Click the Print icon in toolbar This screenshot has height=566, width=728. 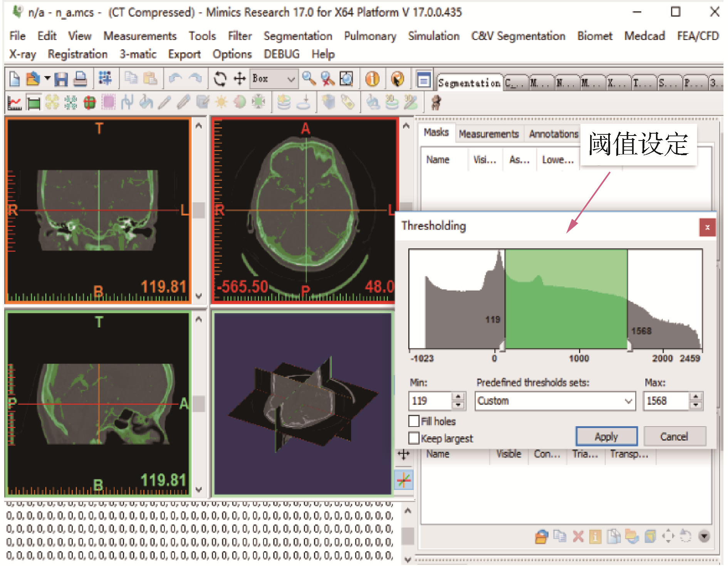80,79
